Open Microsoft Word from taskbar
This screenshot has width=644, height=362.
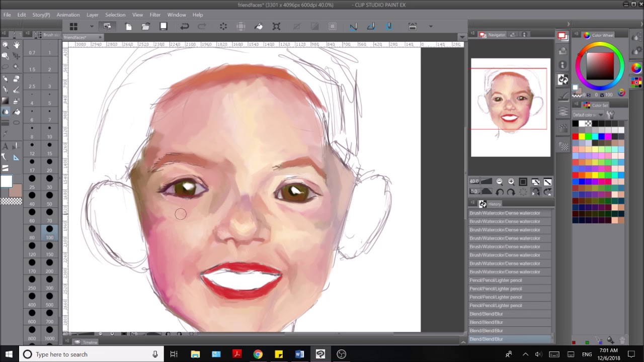pos(299,354)
